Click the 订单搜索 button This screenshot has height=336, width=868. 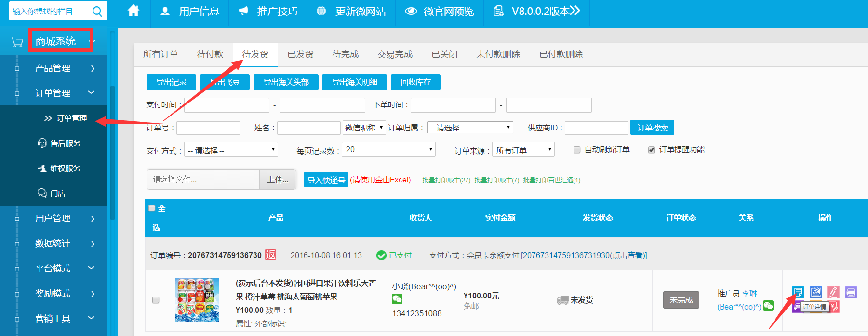tap(652, 128)
